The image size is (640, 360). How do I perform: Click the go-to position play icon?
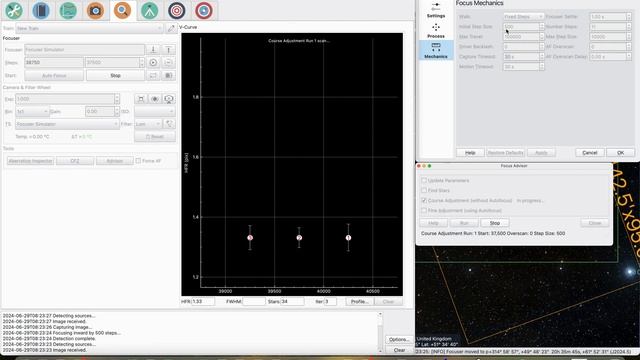153,62
